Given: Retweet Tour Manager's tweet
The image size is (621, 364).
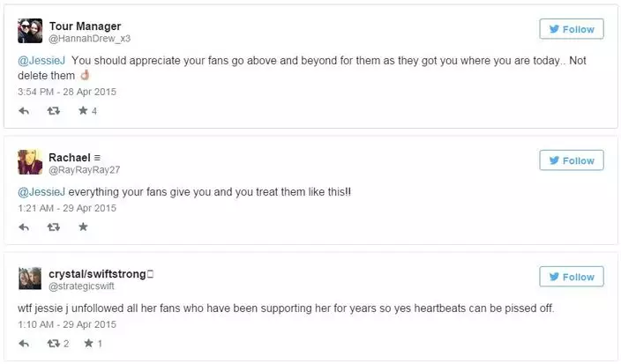Looking at the screenshot, I should 53,111.
